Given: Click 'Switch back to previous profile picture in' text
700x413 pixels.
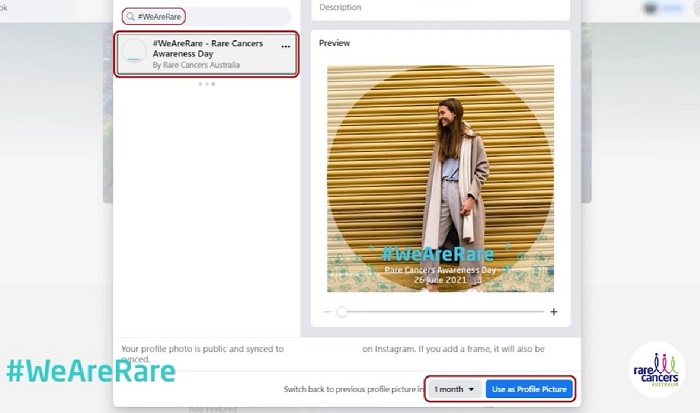Looking at the screenshot, I should (353, 389).
